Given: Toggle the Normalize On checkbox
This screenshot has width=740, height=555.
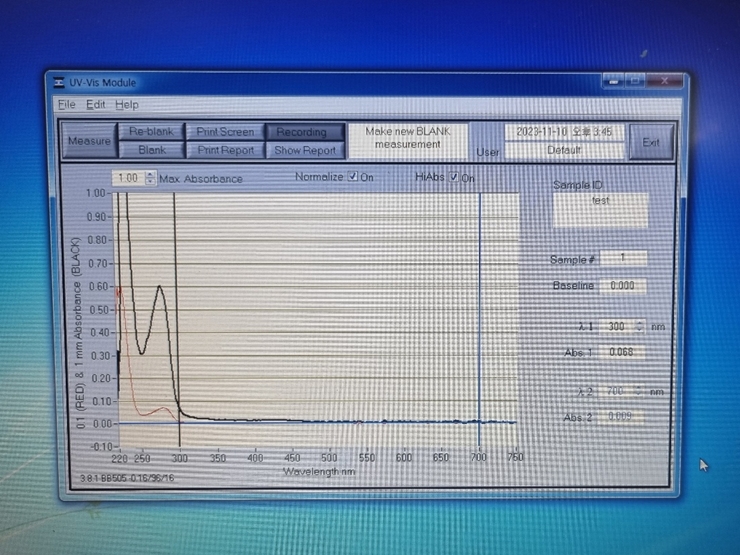Looking at the screenshot, I should point(353,177).
